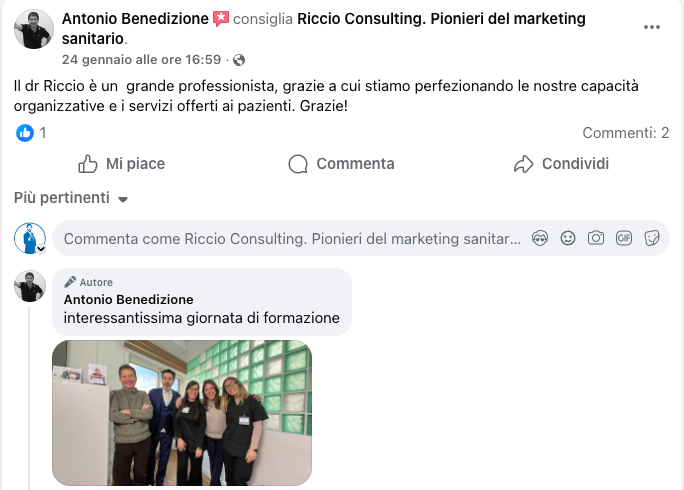
Task: Click the blue like reaction icon
Action: point(25,132)
